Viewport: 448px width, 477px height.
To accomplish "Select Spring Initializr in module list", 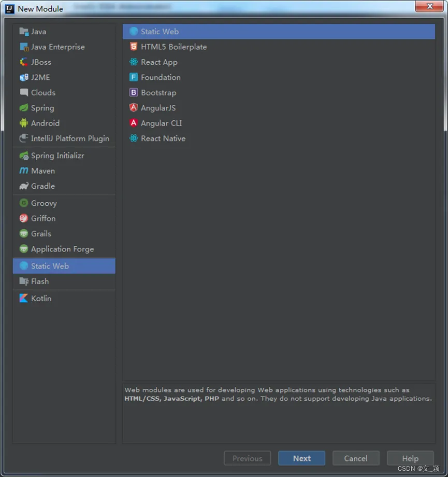I will click(57, 156).
